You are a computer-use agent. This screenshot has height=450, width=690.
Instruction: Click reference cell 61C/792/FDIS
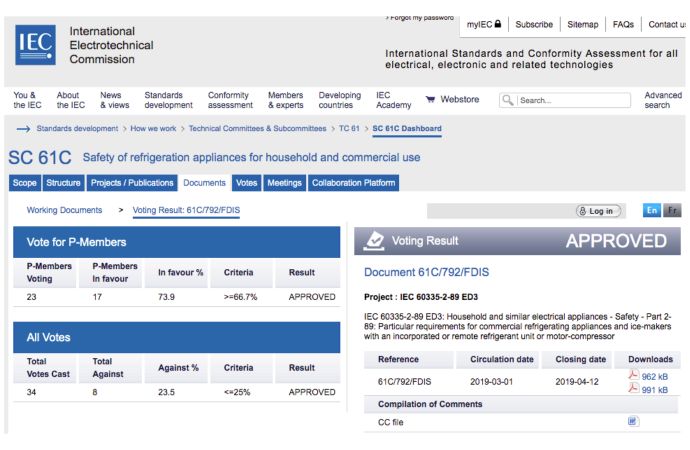click(x=404, y=381)
